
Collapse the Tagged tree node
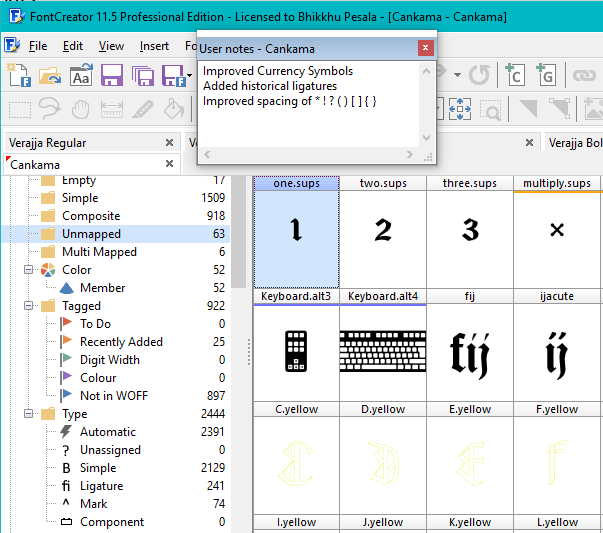[28, 306]
